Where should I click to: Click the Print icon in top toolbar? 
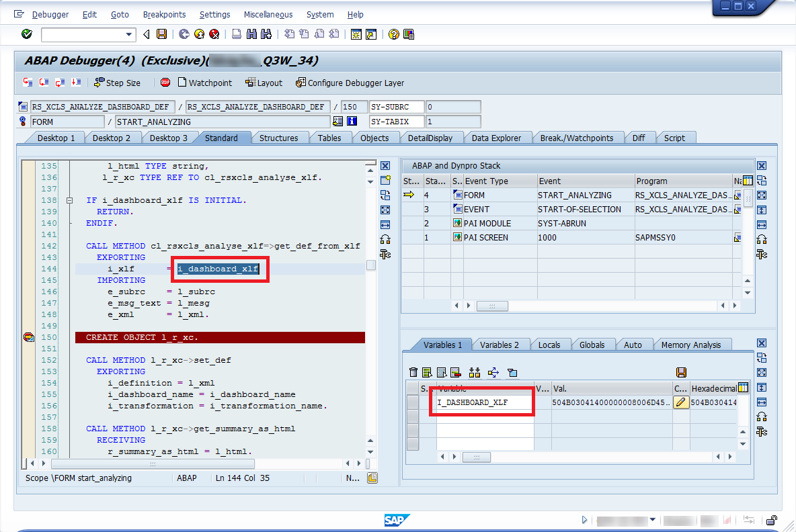tap(237, 34)
